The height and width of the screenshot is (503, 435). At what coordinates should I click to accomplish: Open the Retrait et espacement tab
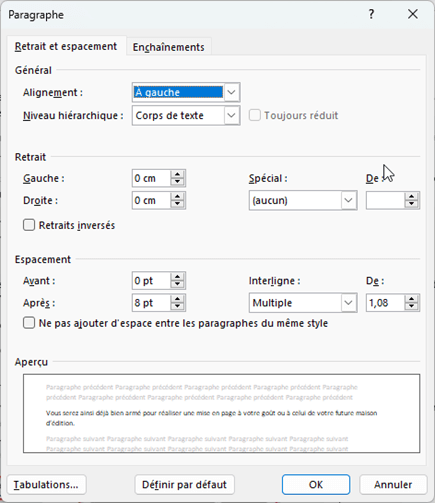66,46
